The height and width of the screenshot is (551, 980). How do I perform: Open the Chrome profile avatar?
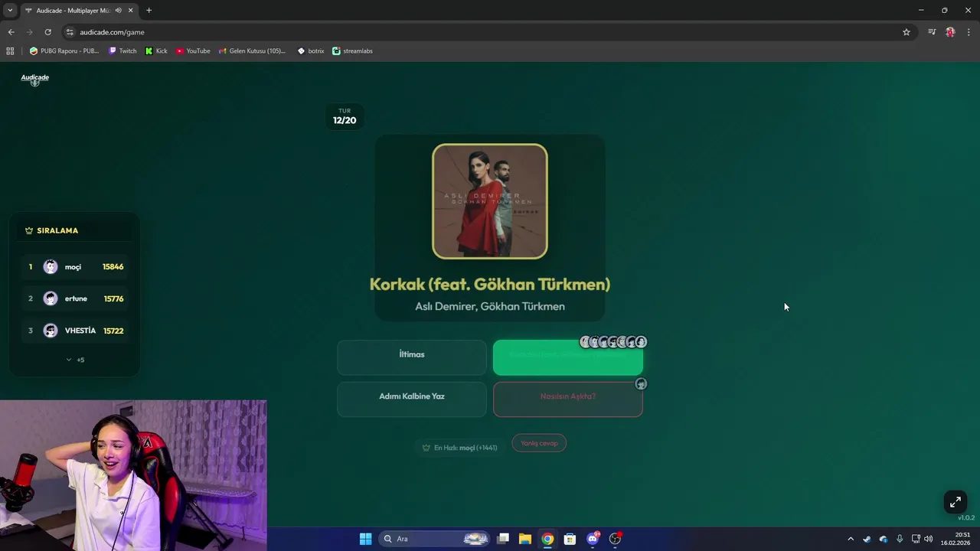950,32
